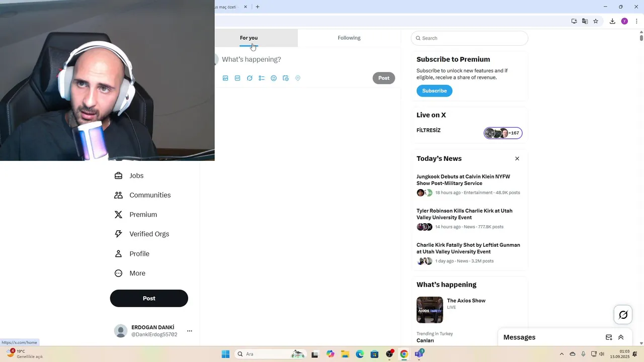Add a poll to the post

coord(262,78)
